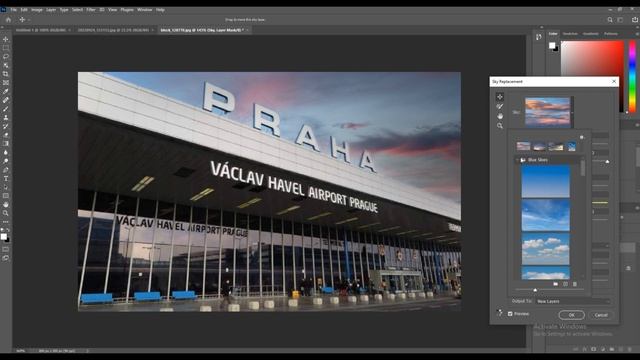
Task: Open the File menu
Action: click(x=14, y=10)
